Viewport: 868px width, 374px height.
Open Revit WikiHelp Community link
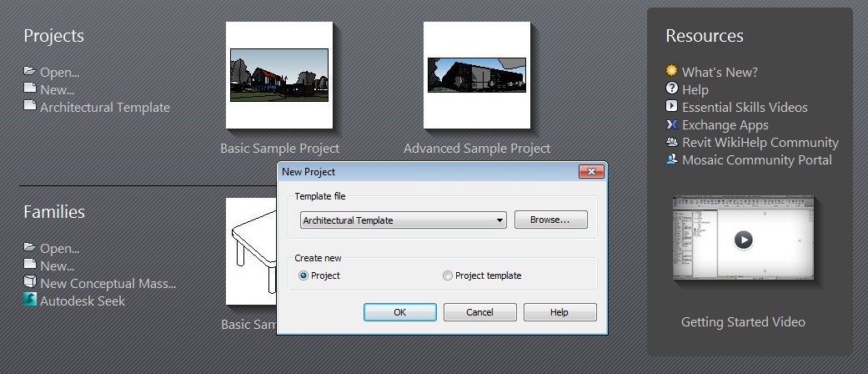point(760,143)
